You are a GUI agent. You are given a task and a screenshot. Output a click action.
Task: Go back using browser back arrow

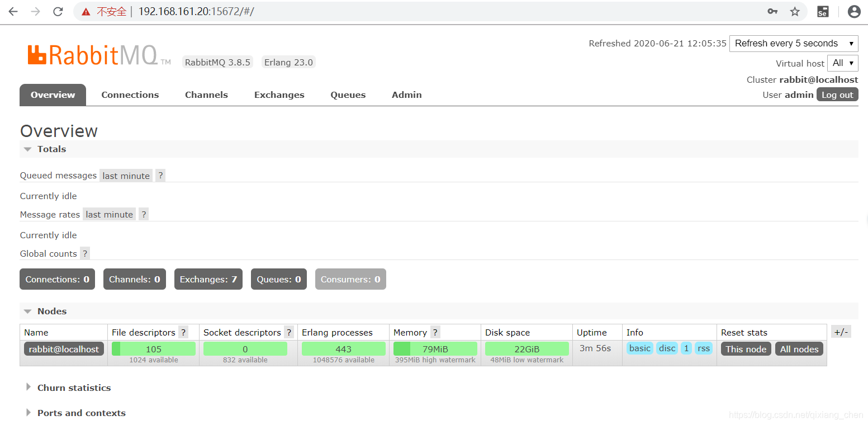tap(13, 12)
